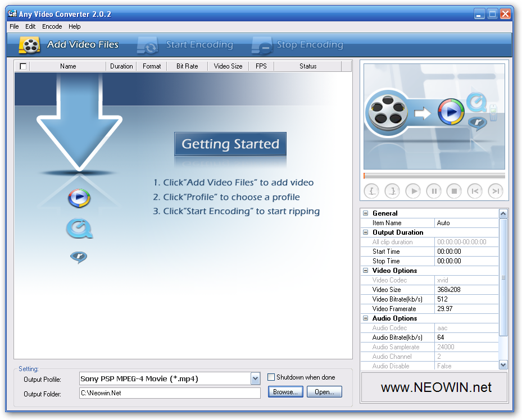Click the preview seek slider bar
This screenshot has width=522, height=420.
point(434,176)
